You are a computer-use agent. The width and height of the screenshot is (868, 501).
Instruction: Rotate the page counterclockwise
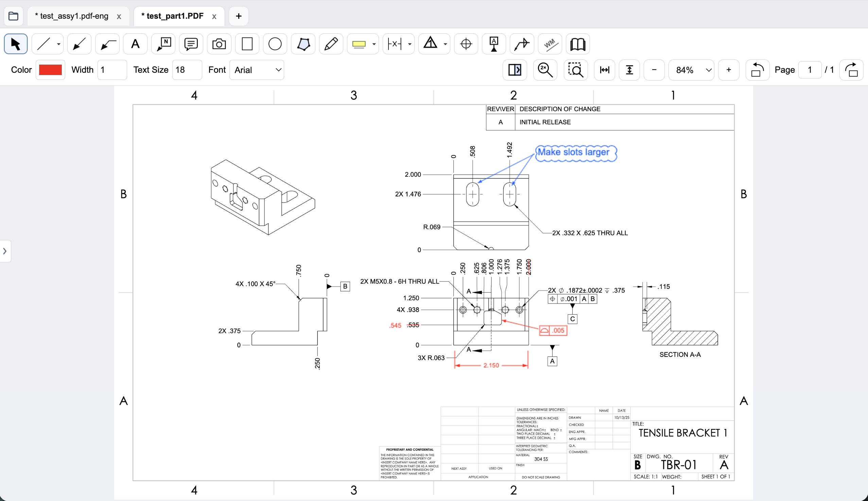[x=757, y=70]
